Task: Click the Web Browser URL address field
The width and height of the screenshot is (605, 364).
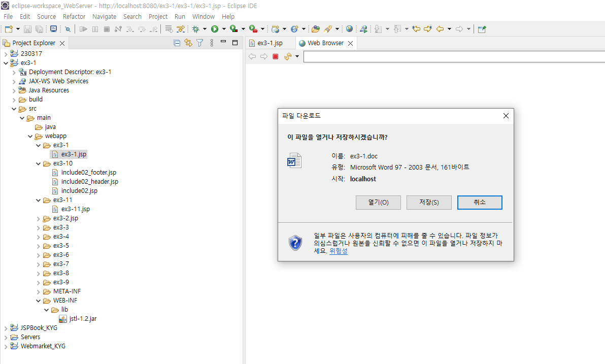Action: (454, 56)
